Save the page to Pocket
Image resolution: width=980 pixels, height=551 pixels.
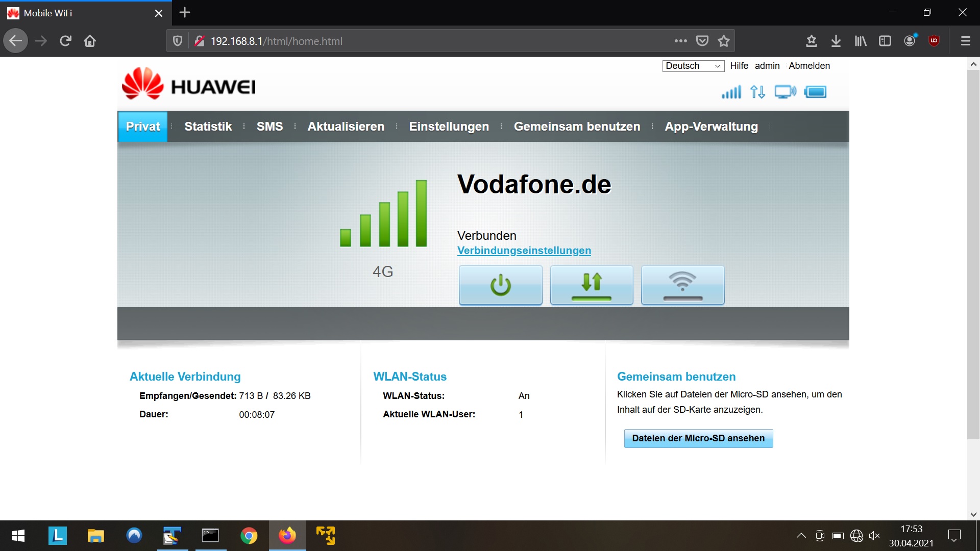point(702,41)
